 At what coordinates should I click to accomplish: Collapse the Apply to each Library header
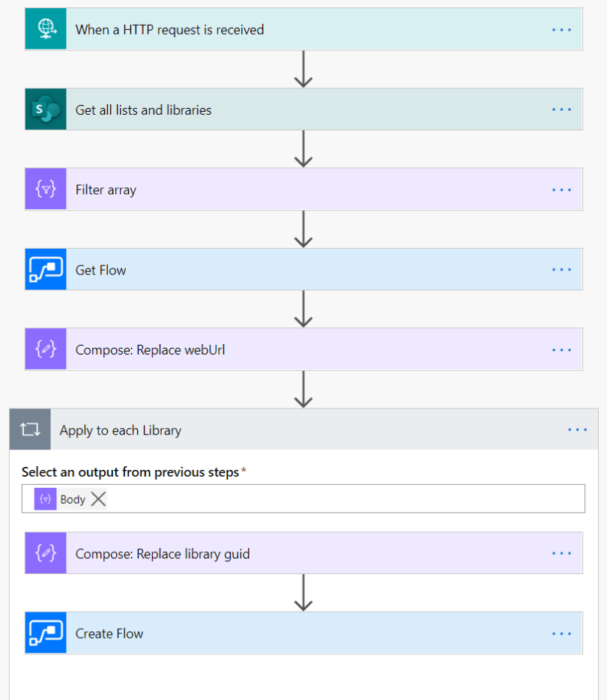pyautogui.click(x=300, y=430)
